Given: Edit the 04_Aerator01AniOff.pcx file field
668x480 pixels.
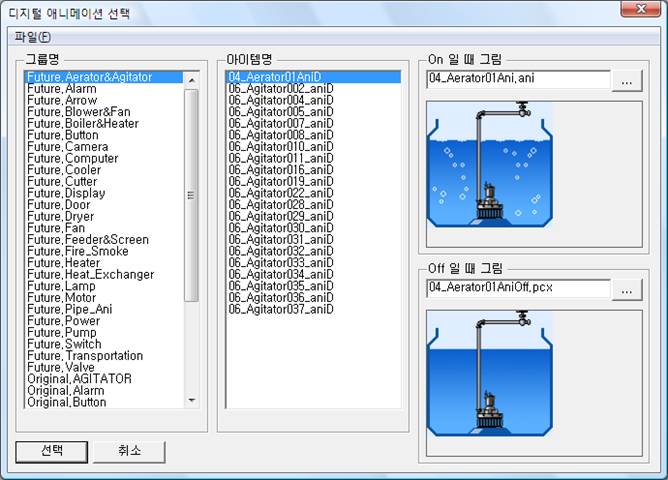Looking at the screenshot, I should pos(518,288).
